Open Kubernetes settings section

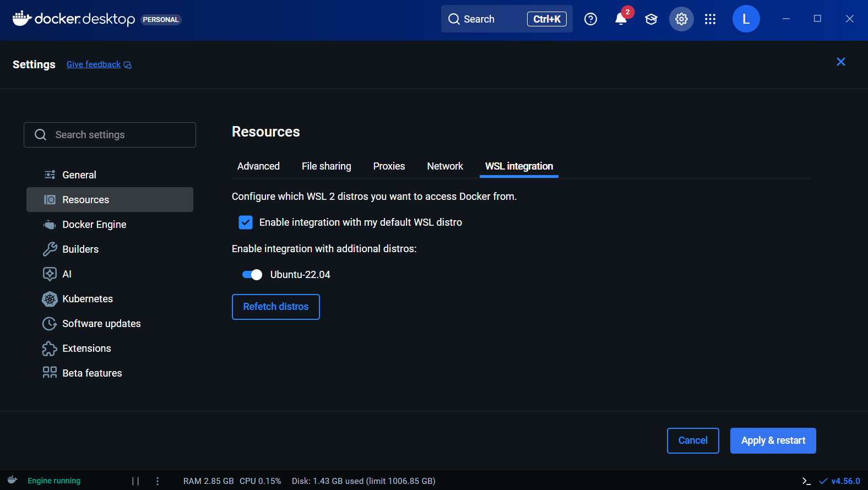110,298
